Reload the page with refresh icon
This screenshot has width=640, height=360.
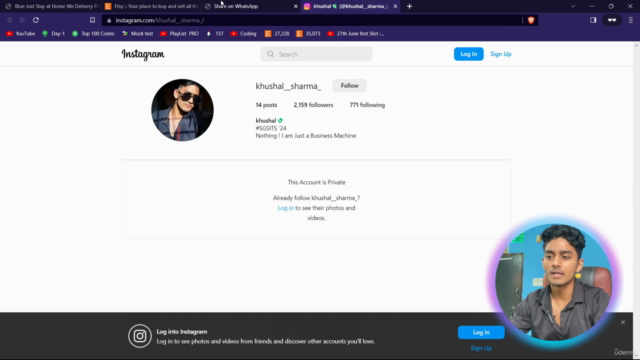pos(36,20)
